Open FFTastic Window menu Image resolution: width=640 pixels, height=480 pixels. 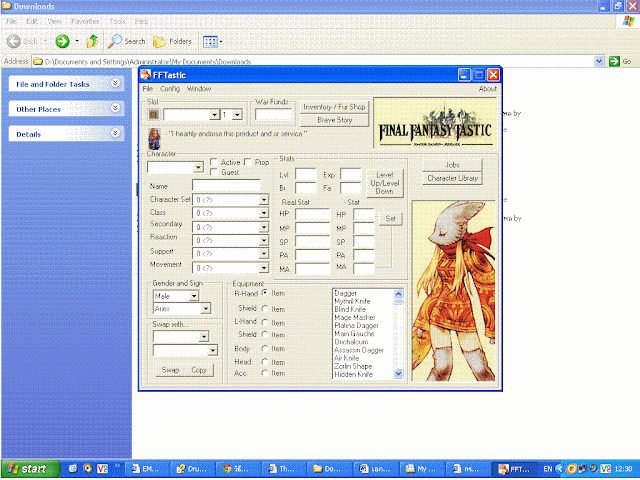199,89
